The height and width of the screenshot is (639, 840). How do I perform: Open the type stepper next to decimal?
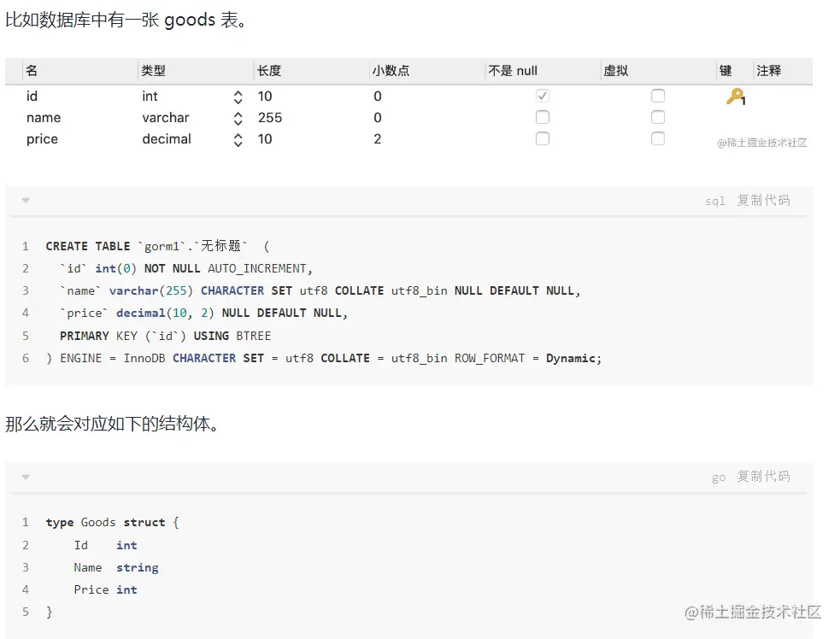pos(238,140)
